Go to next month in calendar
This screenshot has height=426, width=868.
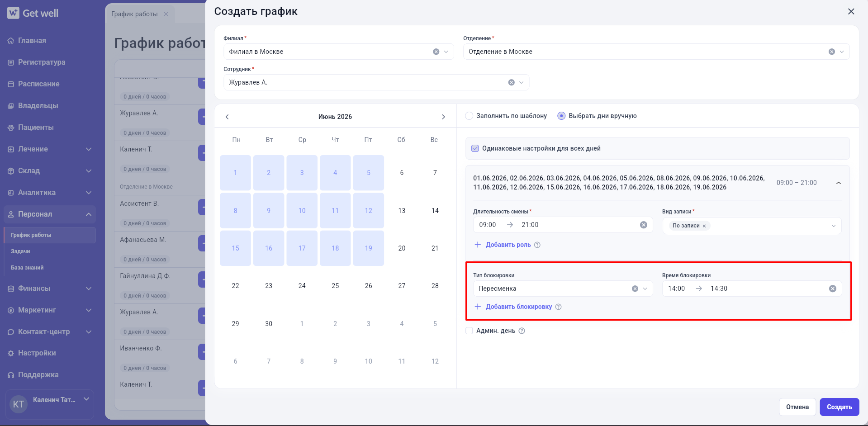click(x=443, y=117)
